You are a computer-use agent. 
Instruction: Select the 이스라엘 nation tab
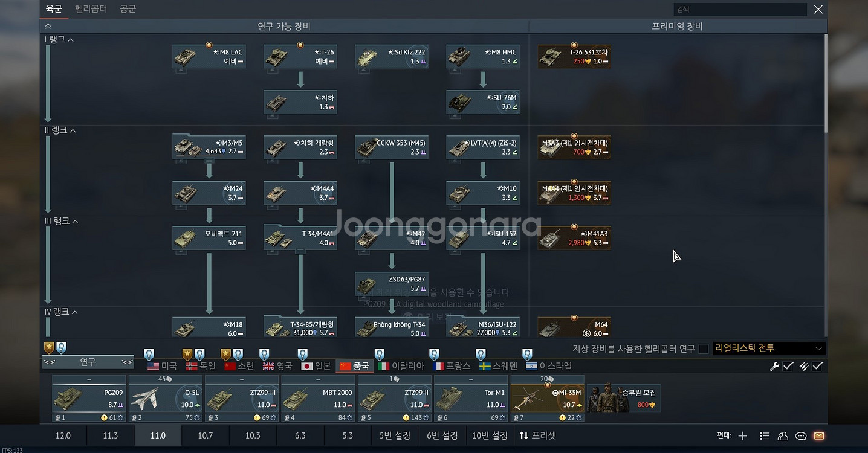coord(549,366)
